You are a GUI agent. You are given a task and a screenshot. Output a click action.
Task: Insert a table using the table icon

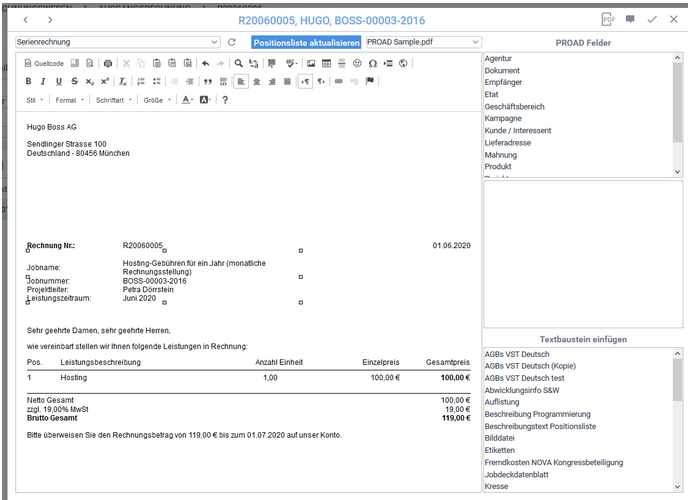pyautogui.click(x=326, y=63)
